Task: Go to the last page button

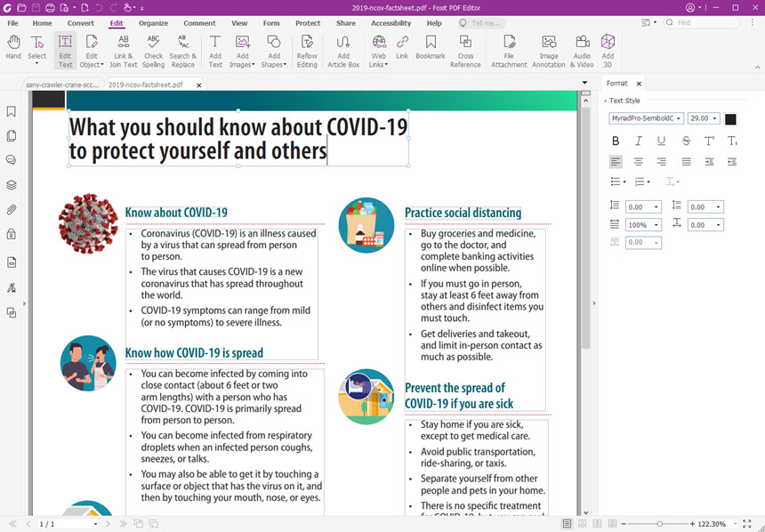Action: (x=123, y=524)
